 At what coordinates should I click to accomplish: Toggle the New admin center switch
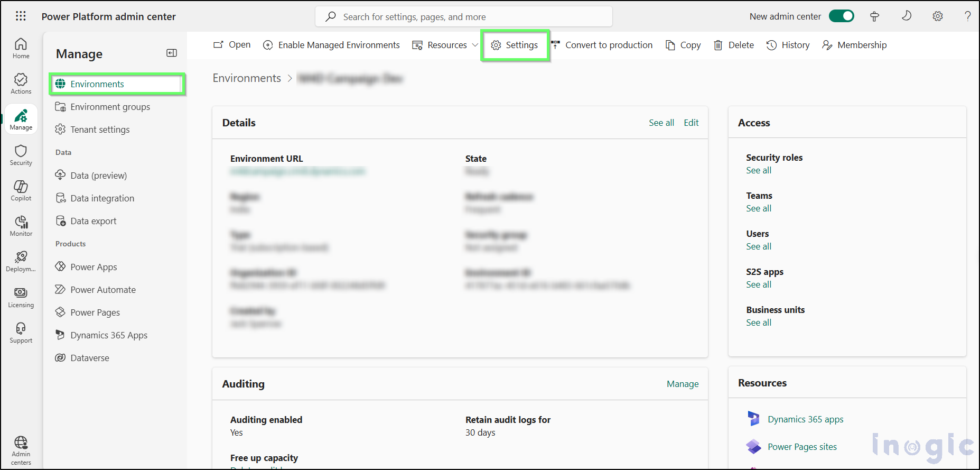tap(841, 16)
